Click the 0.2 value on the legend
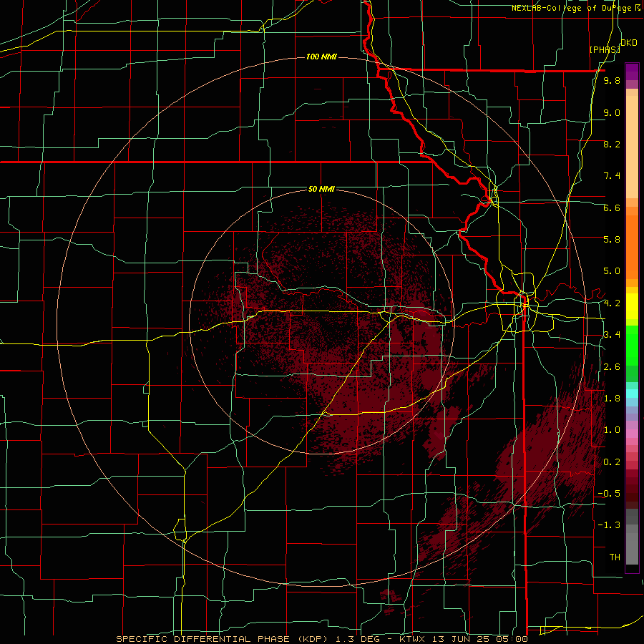Viewport: 644px width, 644px height. [x=612, y=462]
